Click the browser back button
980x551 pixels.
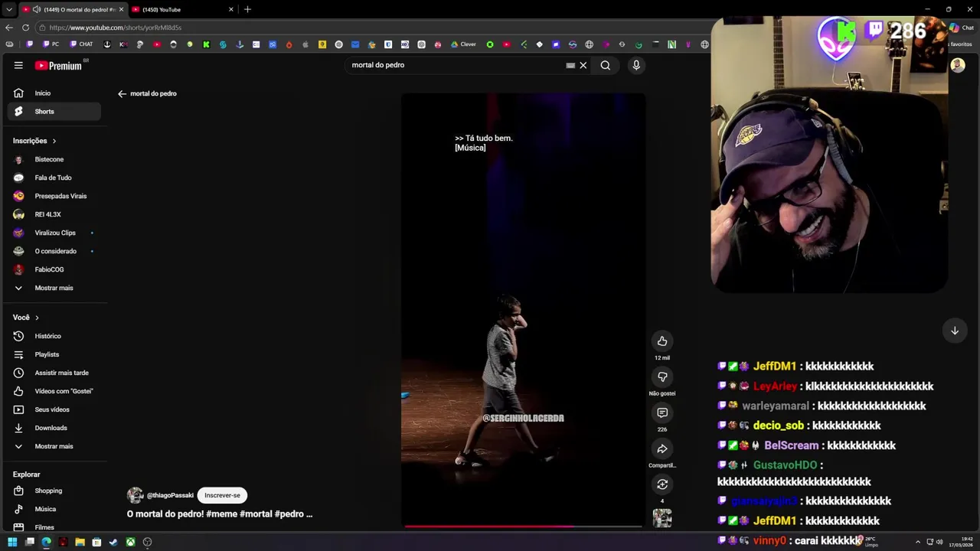click(8, 28)
